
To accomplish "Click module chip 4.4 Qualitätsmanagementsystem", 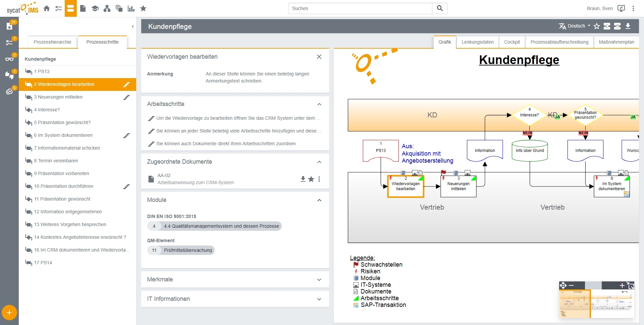I will [214, 226].
